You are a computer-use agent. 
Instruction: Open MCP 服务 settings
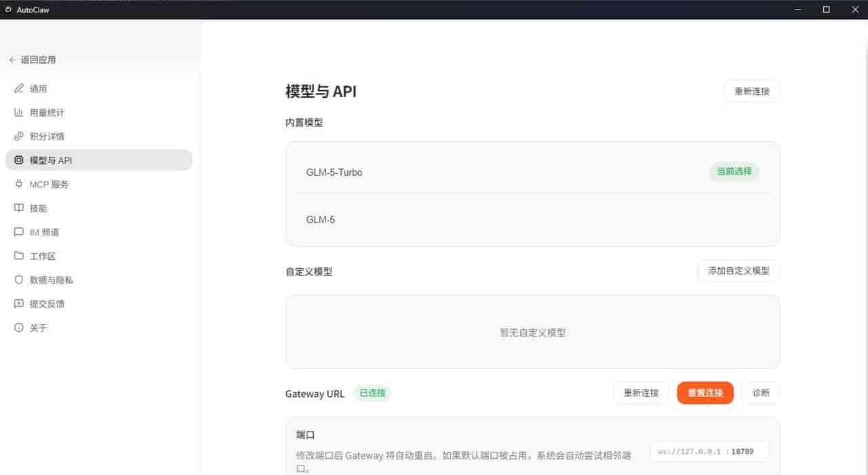point(99,184)
